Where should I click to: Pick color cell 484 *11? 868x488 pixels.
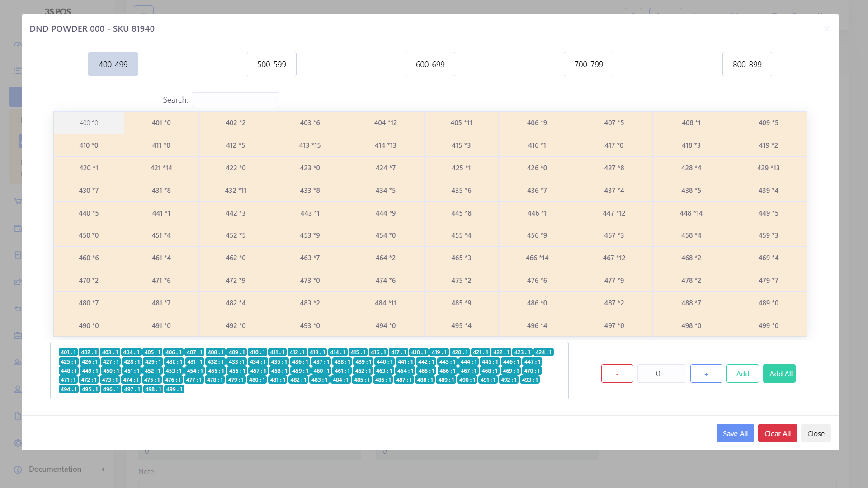[x=385, y=303]
